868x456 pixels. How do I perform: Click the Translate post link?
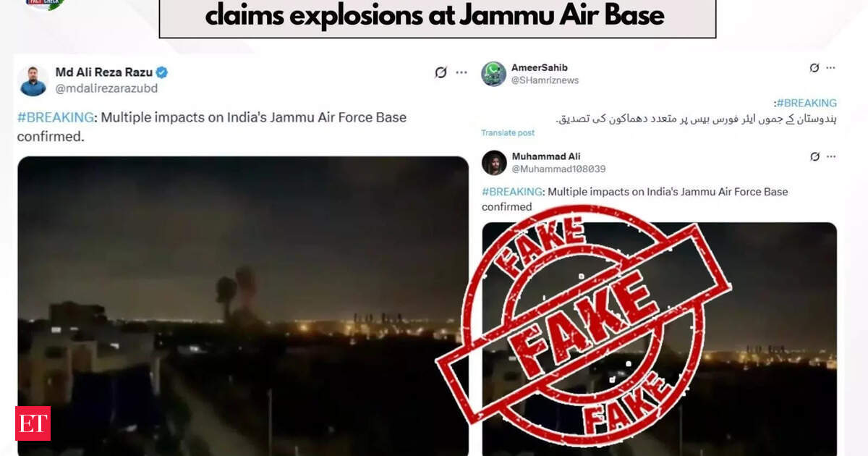(x=508, y=133)
